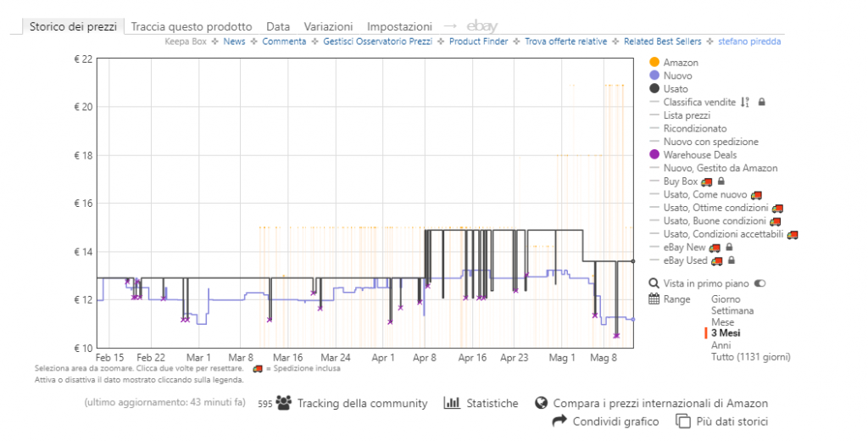
Task: Click the orange Amazon legend color dot
Action: click(654, 63)
